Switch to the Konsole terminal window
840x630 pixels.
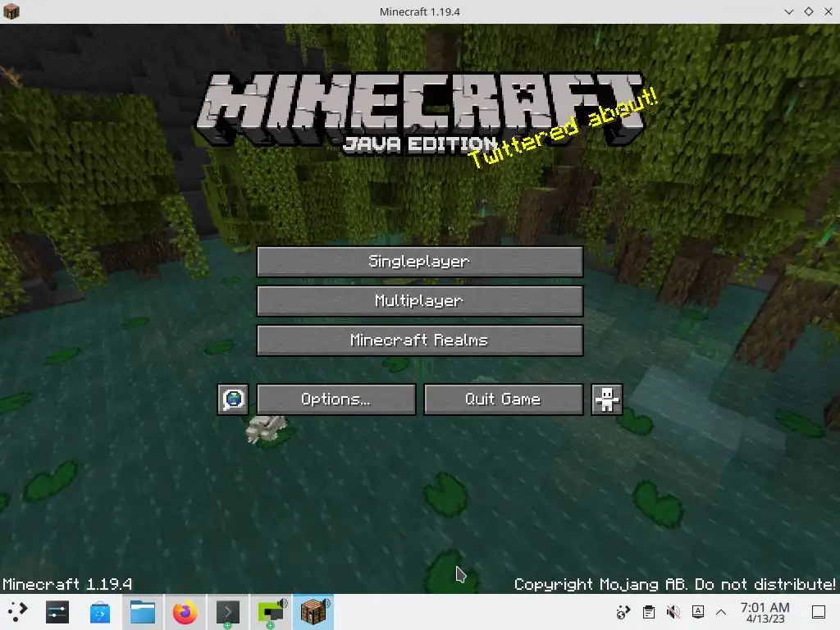(x=228, y=612)
